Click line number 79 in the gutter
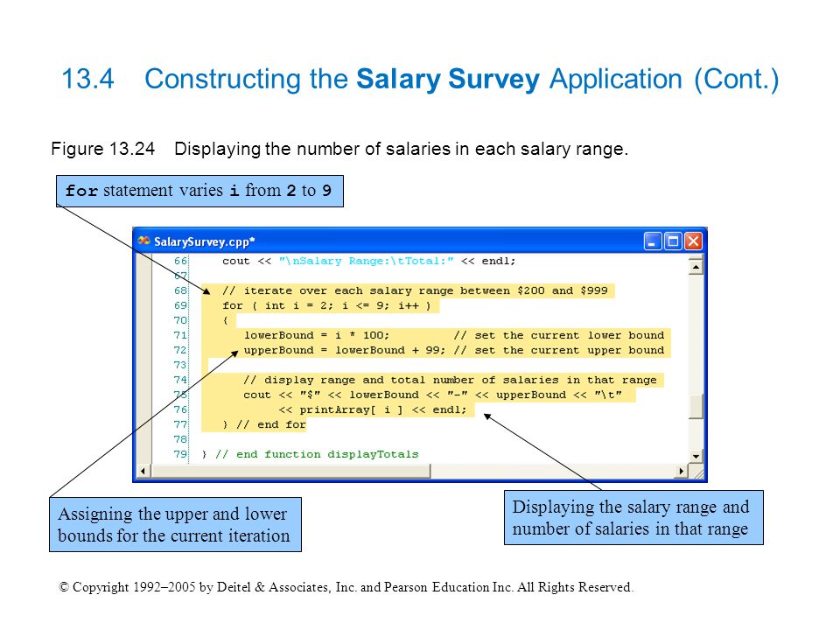 (x=180, y=454)
